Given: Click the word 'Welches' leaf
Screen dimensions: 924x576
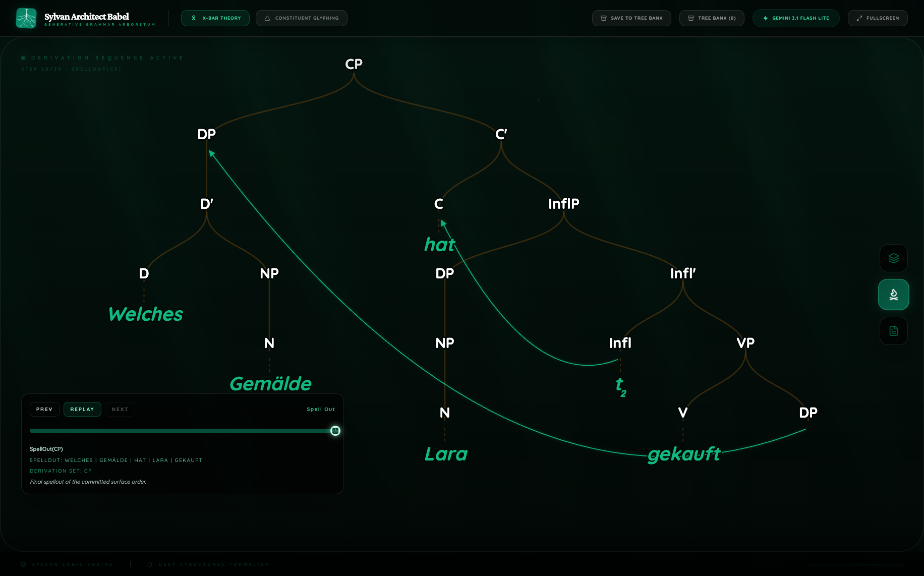Looking at the screenshot, I should click(x=146, y=314).
